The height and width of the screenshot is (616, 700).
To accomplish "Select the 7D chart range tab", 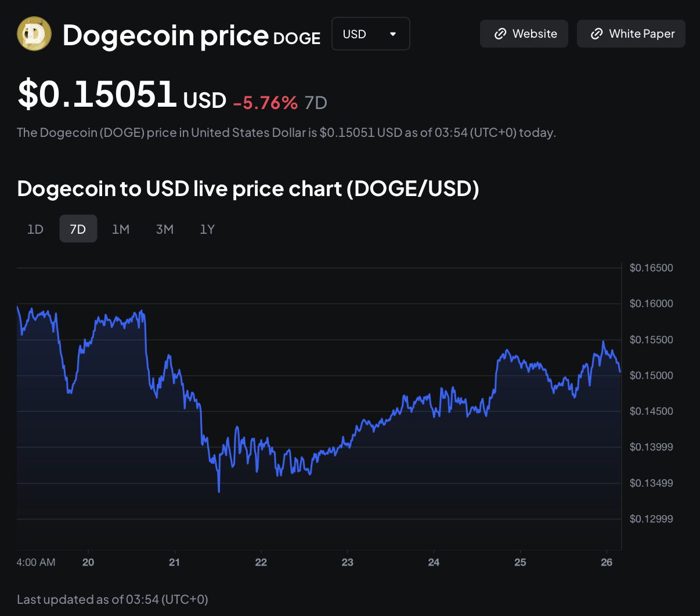I will (x=78, y=229).
